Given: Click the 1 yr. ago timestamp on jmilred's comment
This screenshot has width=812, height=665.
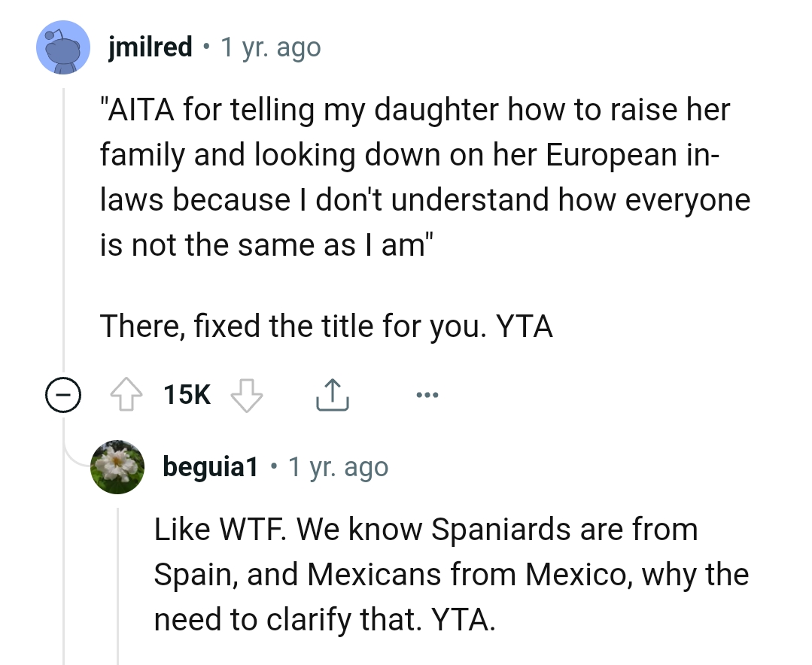Looking at the screenshot, I should [269, 47].
